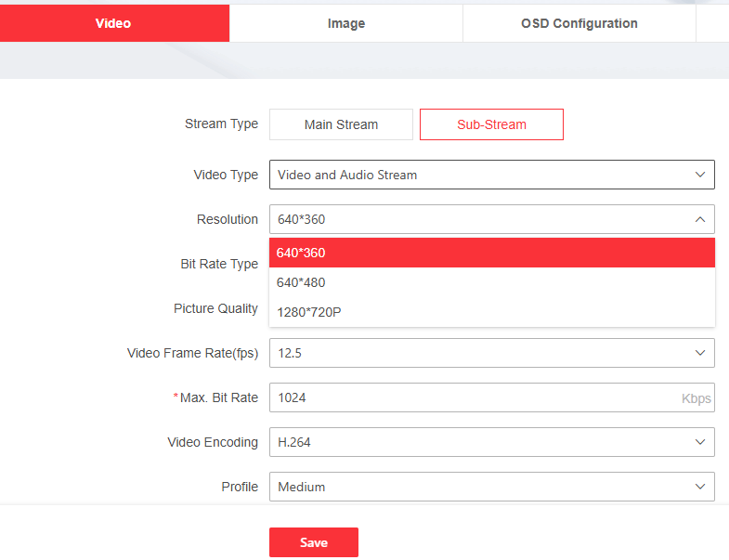Click the Video Type chevron arrow
This screenshot has width=729, height=560.
699,175
